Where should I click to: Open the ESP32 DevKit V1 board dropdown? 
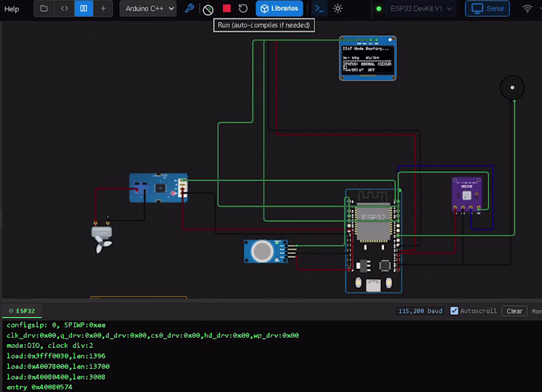point(421,9)
